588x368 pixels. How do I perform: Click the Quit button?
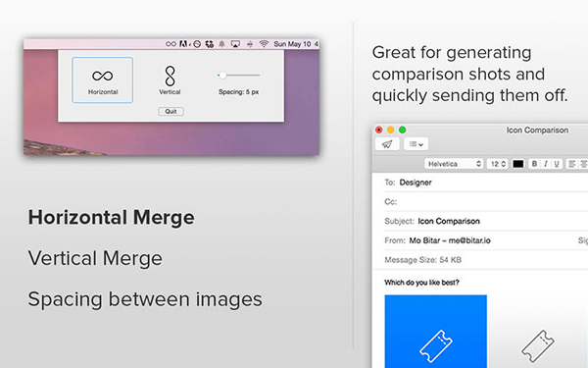pyautogui.click(x=171, y=112)
